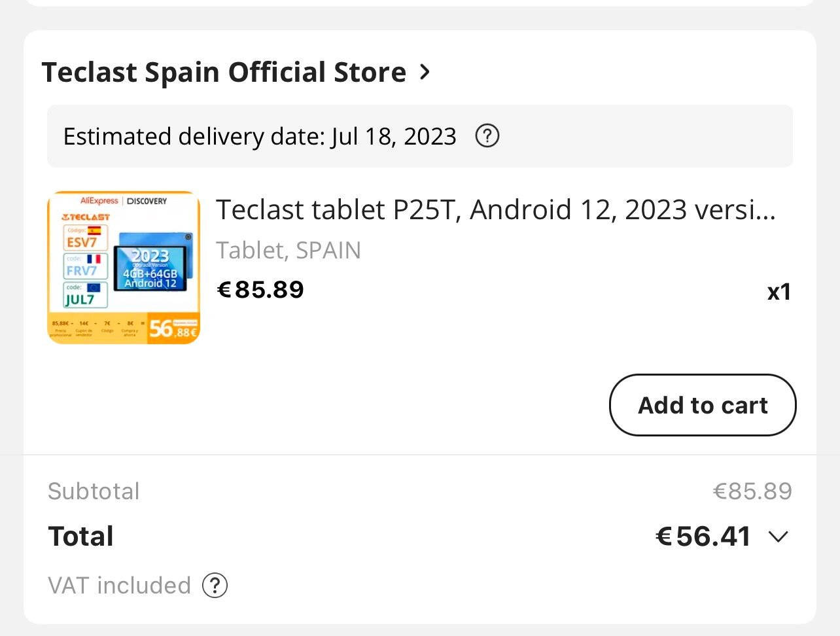Click the VAT included label
The height and width of the screenshot is (636, 840).
tap(119, 586)
